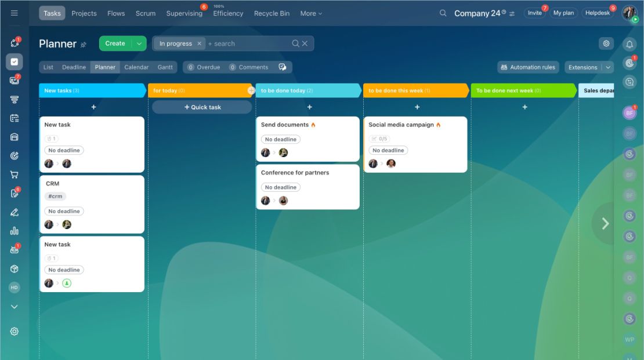
Task: Pin the Planner page with the pin icon
Action: (84, 44)
